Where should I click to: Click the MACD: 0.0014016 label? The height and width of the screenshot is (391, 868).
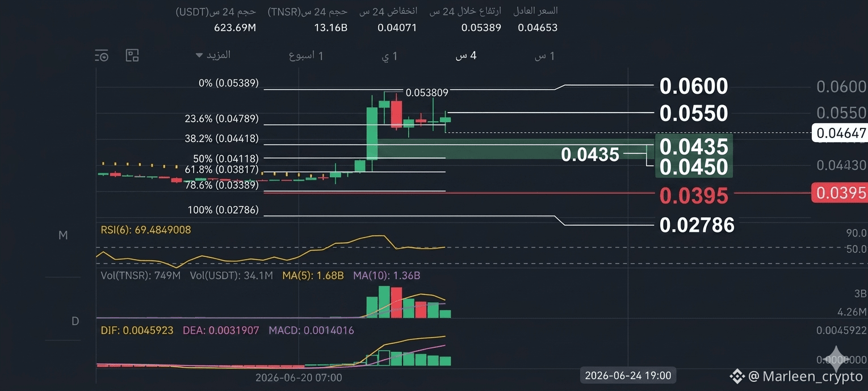click(311, 330)
